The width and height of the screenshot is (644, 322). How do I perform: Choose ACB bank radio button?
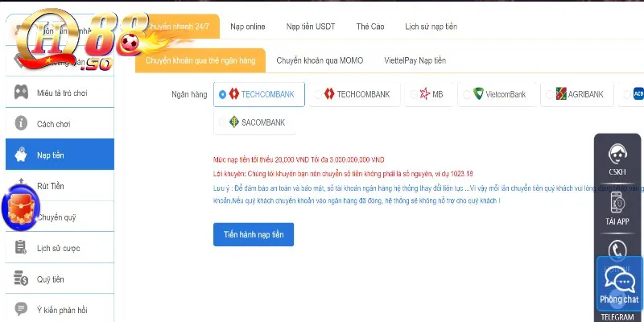(x=627, y=94)
